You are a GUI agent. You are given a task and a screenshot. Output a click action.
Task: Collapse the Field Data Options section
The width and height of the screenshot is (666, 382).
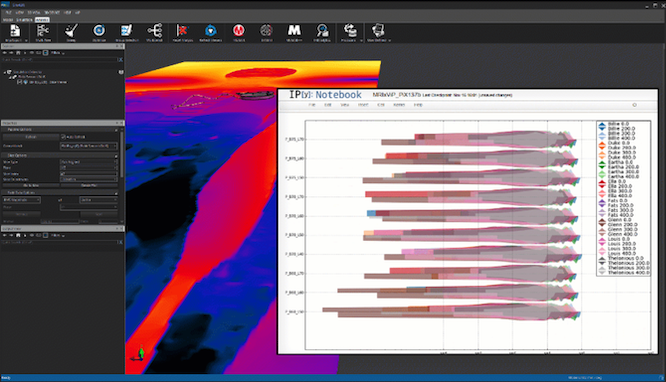pyautogui.click(x=116, y=193)
